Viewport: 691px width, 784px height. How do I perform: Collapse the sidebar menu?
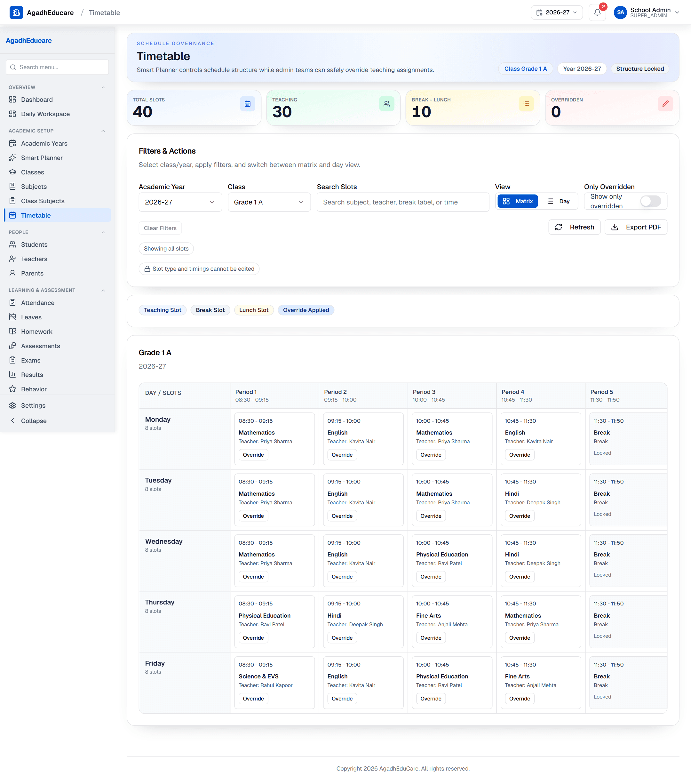58,421
